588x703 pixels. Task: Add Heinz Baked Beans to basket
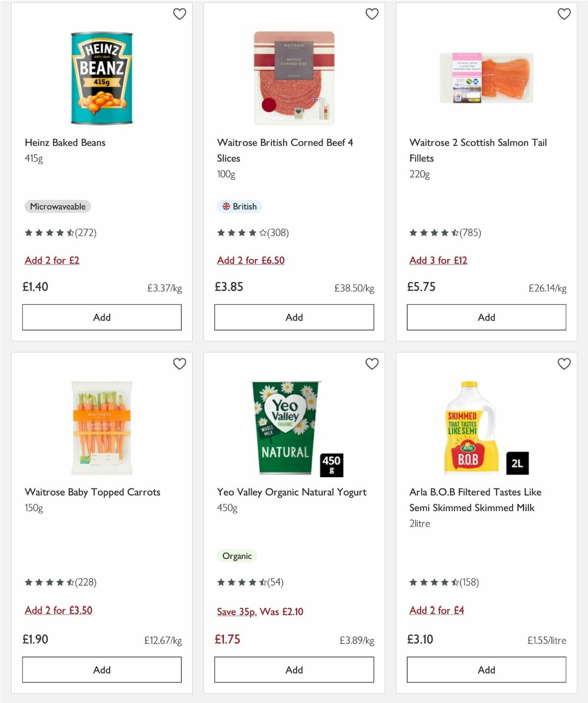pyautogui.click(x=101, y=317)
